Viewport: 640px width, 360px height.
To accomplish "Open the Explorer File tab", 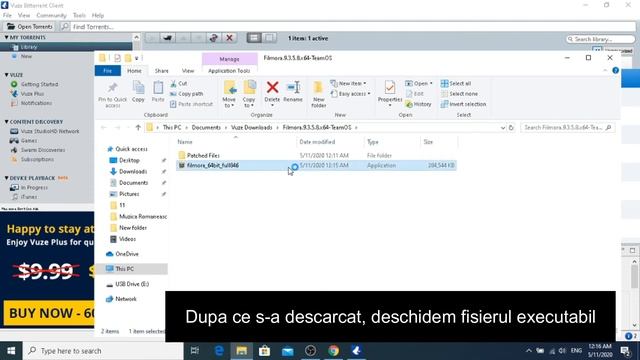I will pos(108,71).
